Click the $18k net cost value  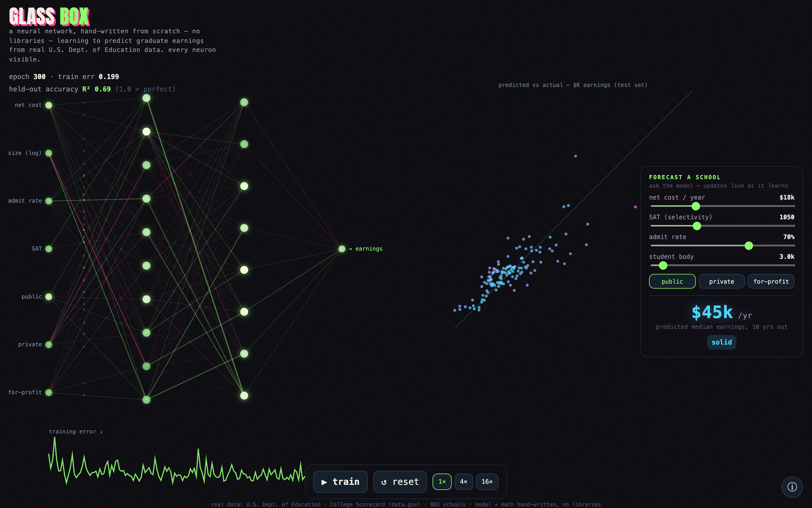coord(787,197)
